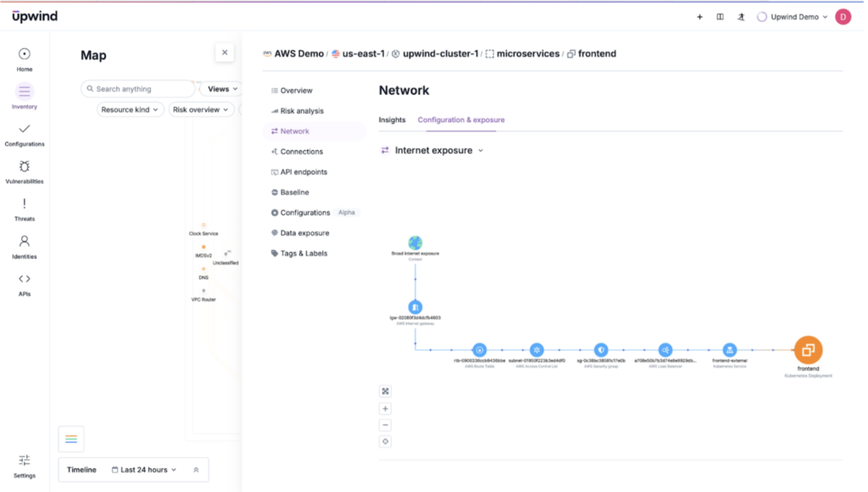Click the top bar icon left of Upwind Demo
This screenshot has width=868, height=492.
(x=741, y=17)
